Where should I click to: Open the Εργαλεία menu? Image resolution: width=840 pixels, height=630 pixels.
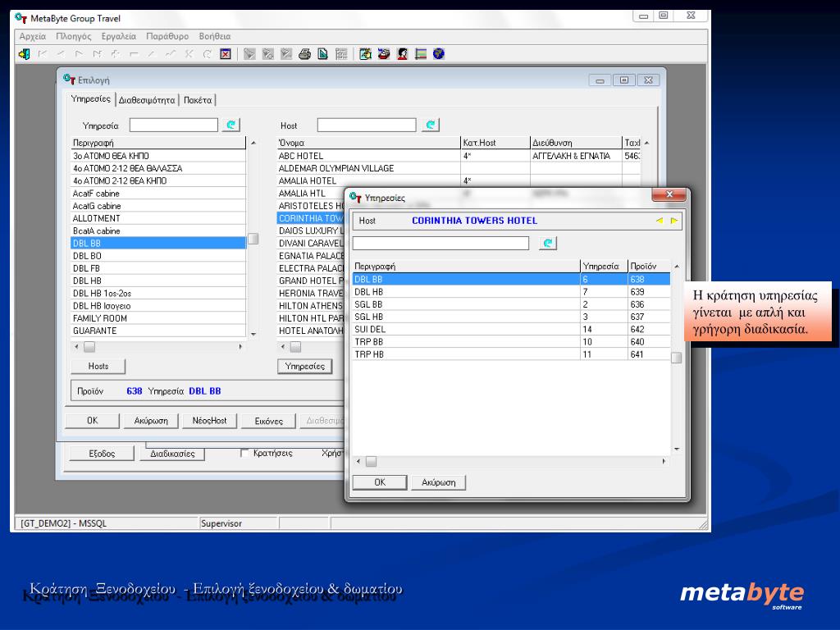pos(118,36)
